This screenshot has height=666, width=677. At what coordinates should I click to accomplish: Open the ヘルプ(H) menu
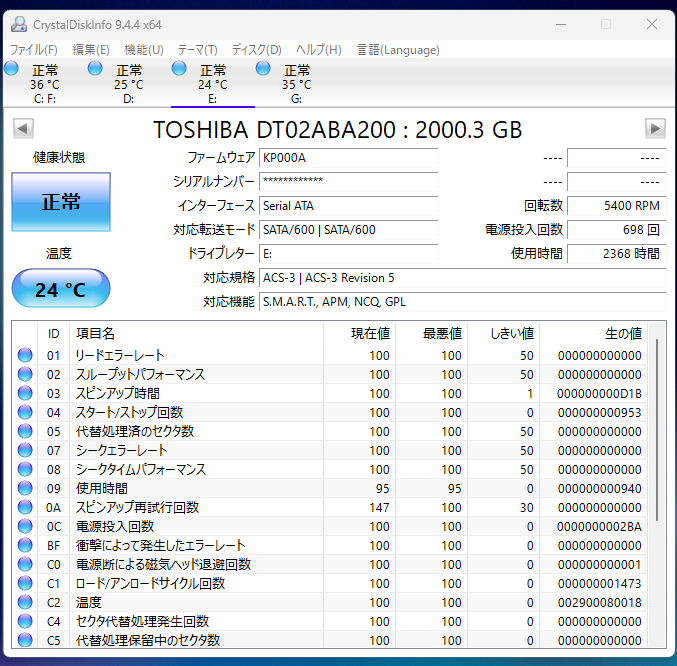319,50
